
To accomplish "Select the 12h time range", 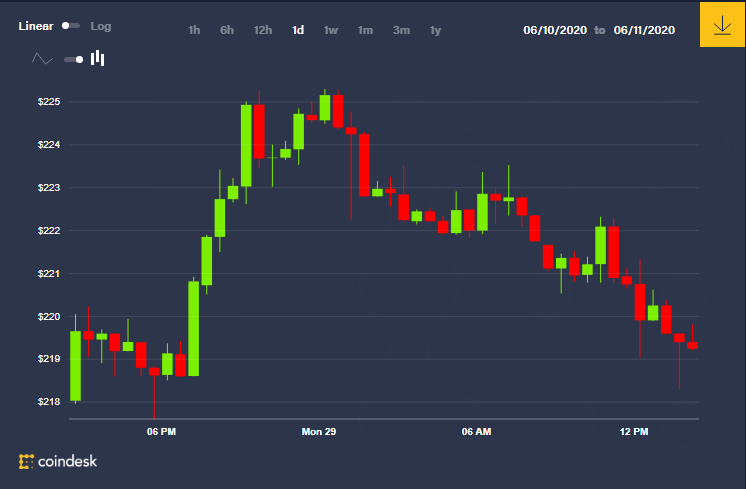I will (263, 30).
